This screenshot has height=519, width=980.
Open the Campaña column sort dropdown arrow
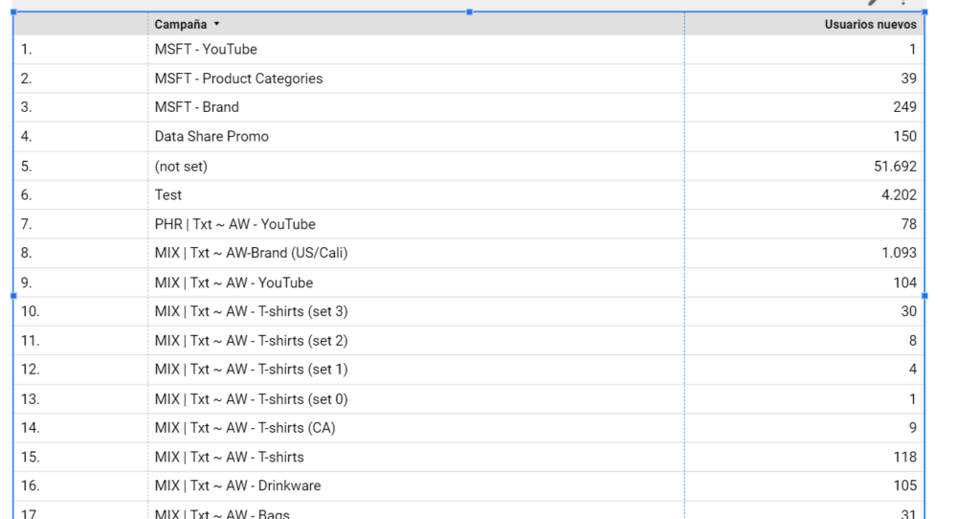click(x=217, y=24)
